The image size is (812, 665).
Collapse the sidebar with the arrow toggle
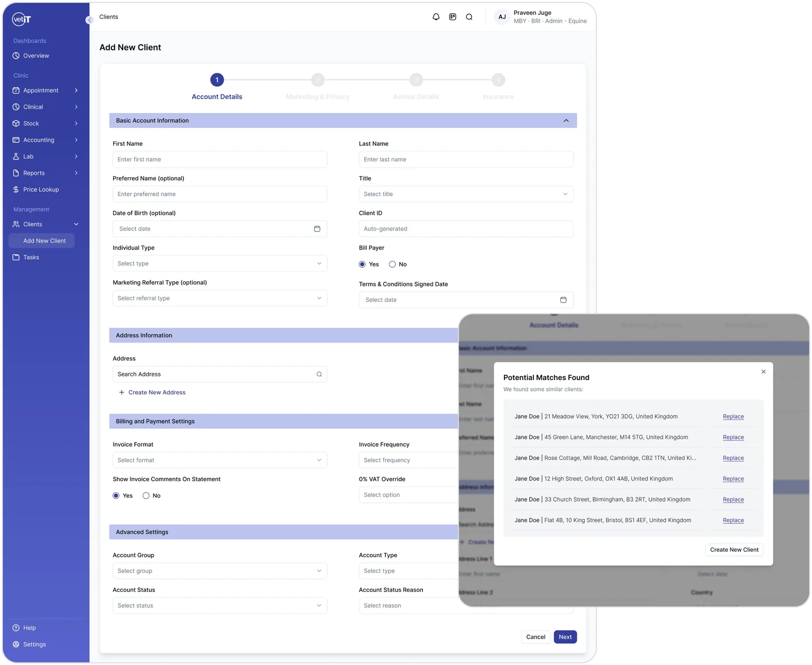click(x=89, y=20)
